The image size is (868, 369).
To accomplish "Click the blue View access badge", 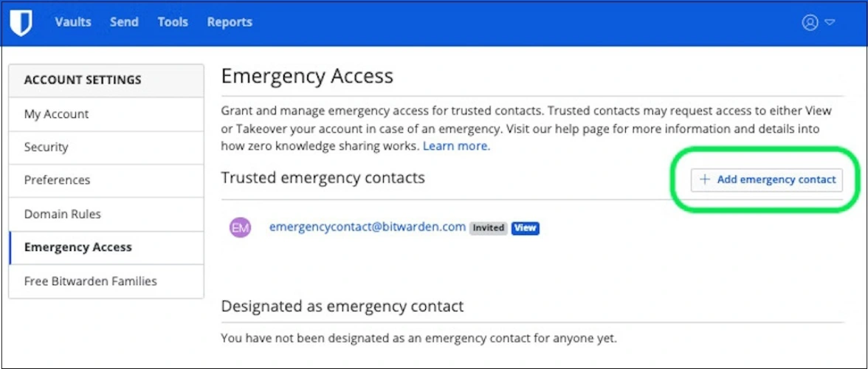I will point(525,228).
